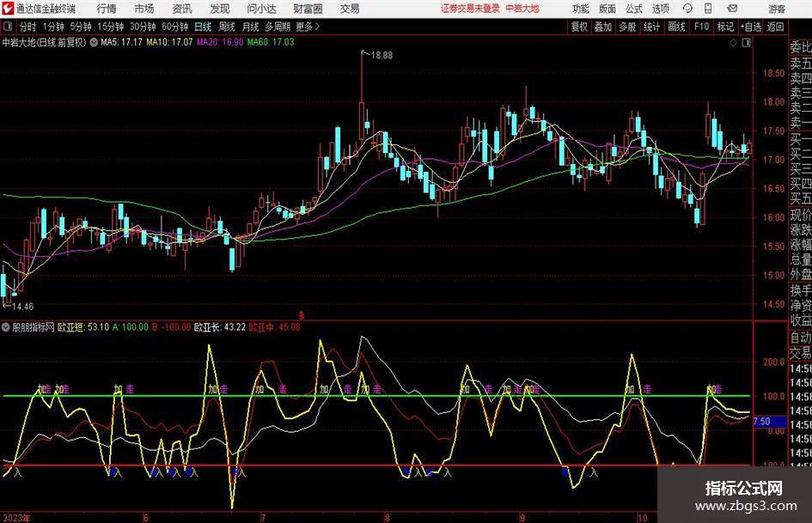The width and height of the screenshot is (812, 523).
Task: Click the 欧亚长: 43.22 indicator value
Action: tap(220, 327)
